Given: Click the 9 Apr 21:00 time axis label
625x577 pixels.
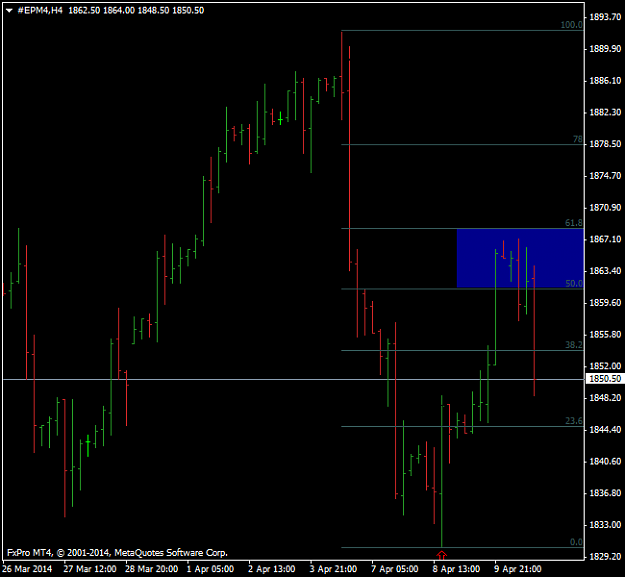Looking at the screenshot, I should point(518,569).
